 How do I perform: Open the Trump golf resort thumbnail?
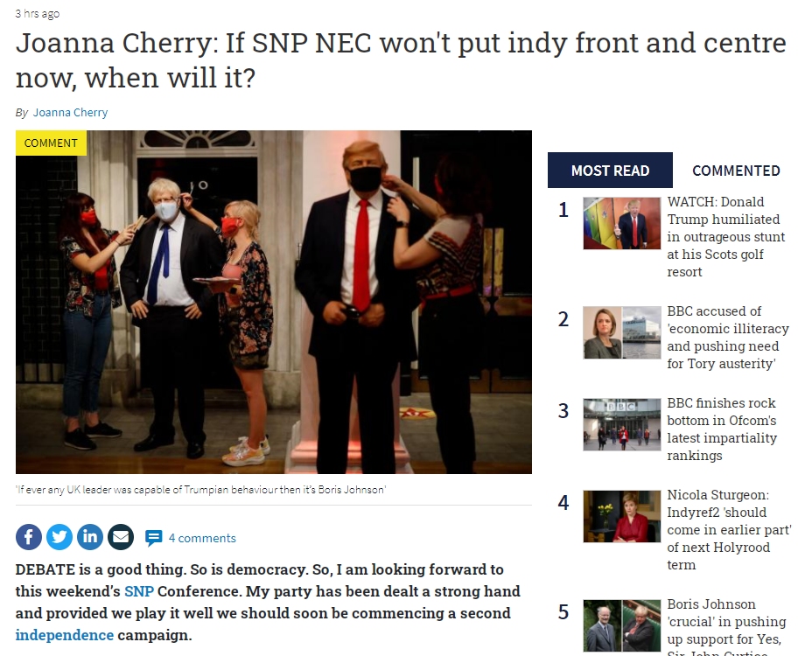[622, 223]
